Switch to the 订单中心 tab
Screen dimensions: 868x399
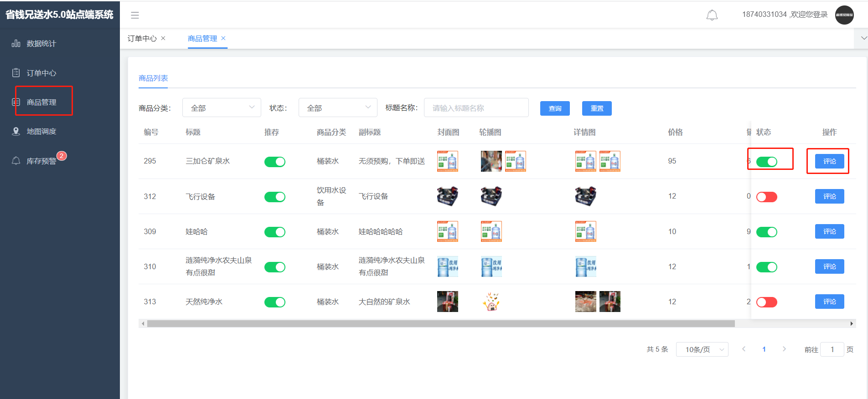(142, 39)
